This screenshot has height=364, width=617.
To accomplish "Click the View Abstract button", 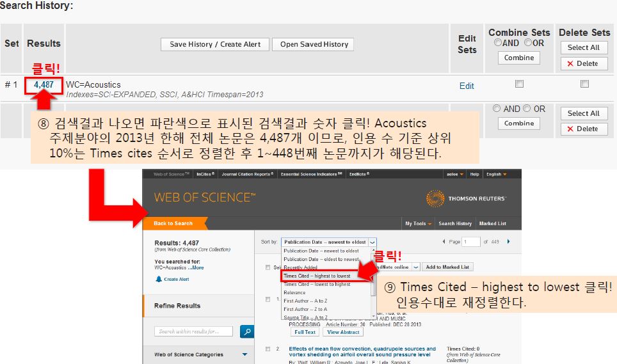I will 343,332.
